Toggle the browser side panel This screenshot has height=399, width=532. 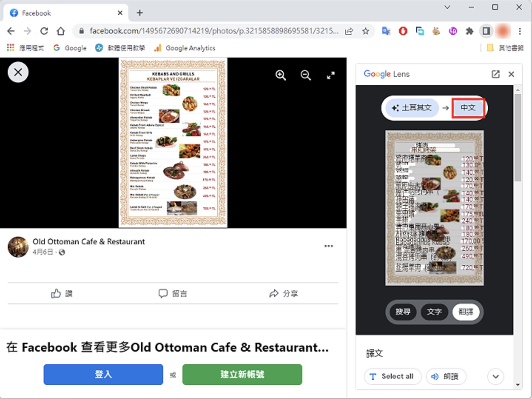pos(486,31)
